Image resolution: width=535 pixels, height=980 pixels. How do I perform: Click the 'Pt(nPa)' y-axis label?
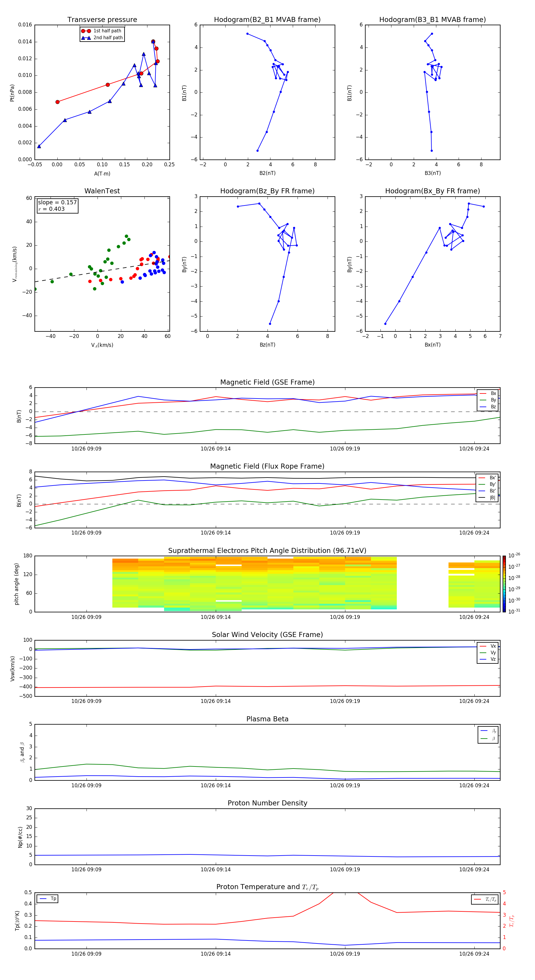point(12,92)
